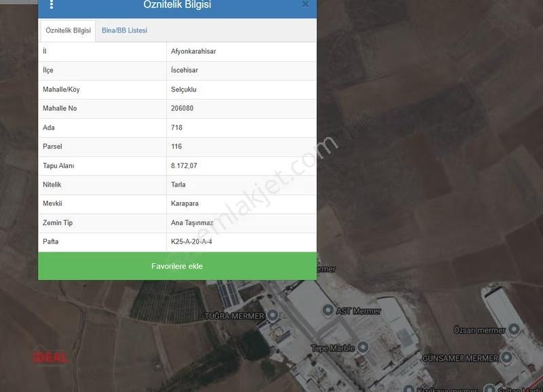Click the Favorilere ekle button
The height and width of the screenshot is (392, 543).
[x=177, y=266]
